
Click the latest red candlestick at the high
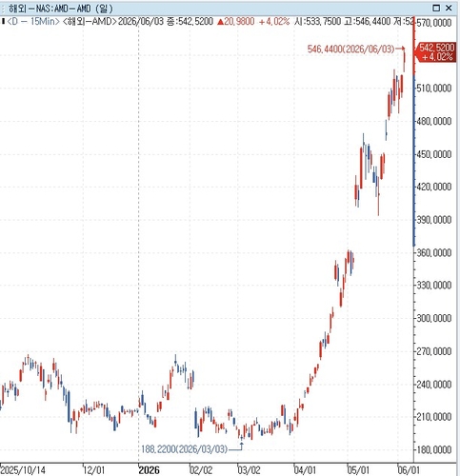click(x=405, y=60)
